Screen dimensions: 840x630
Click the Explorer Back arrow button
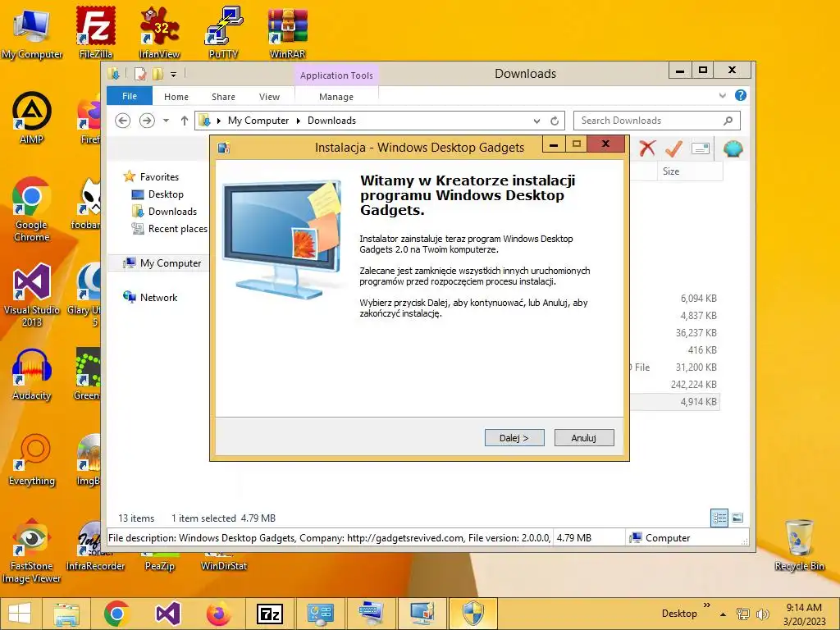coord(123,121)
